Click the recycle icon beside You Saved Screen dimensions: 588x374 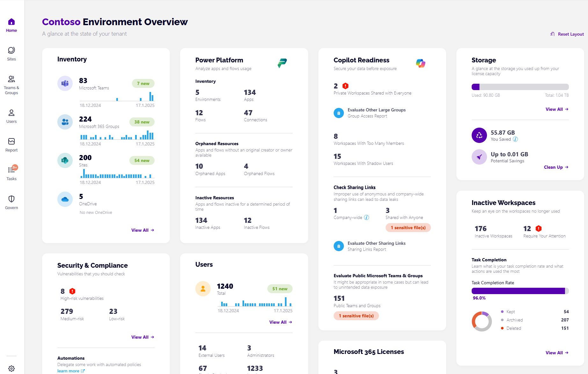point(479,135)
